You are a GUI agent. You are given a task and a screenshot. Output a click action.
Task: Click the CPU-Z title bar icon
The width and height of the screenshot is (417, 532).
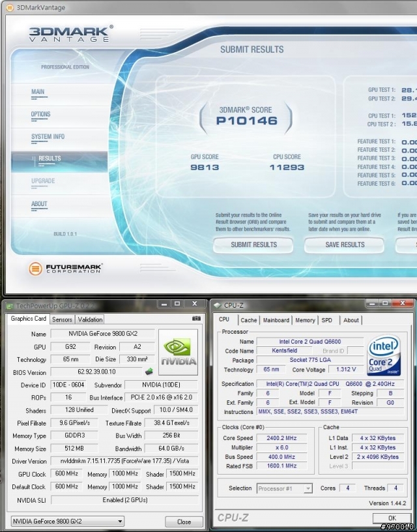pos(217,305)
